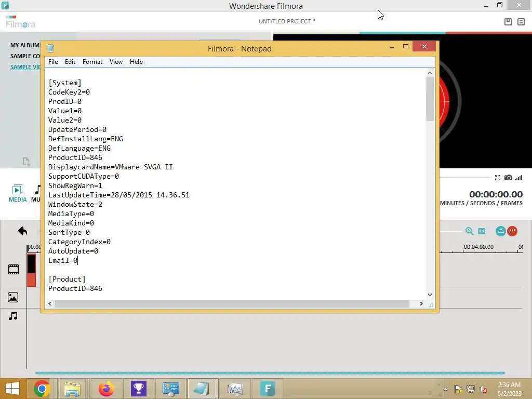This screenshot has height=399, width=532.
Task: Click the Notepad vertical scrollbar thumb
Action: (x=430, y=99)
